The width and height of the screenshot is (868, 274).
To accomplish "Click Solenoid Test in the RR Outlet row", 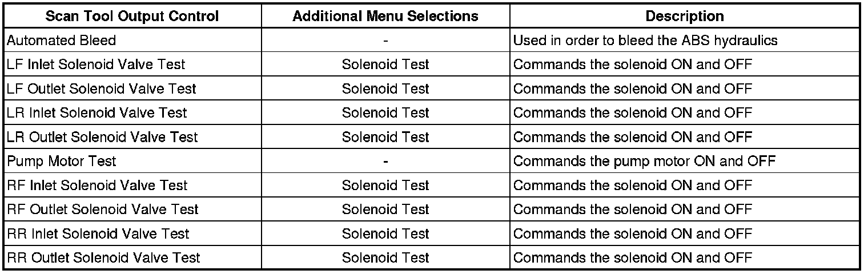I will click(x=385, y=258).
